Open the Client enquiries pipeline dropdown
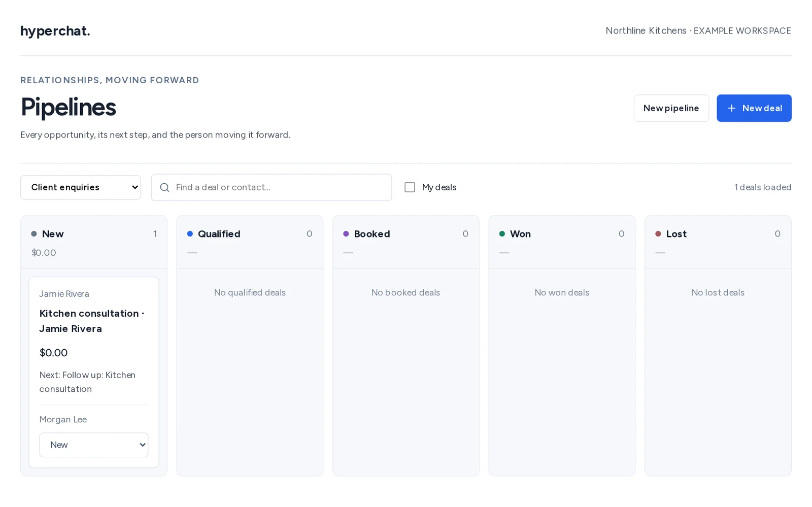 (x=81, y=187)
